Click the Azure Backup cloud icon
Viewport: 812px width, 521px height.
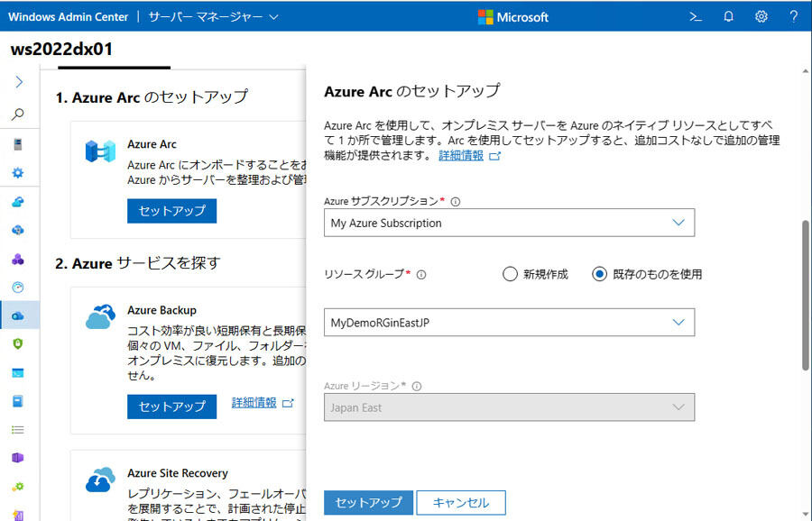tap(100, 316)
